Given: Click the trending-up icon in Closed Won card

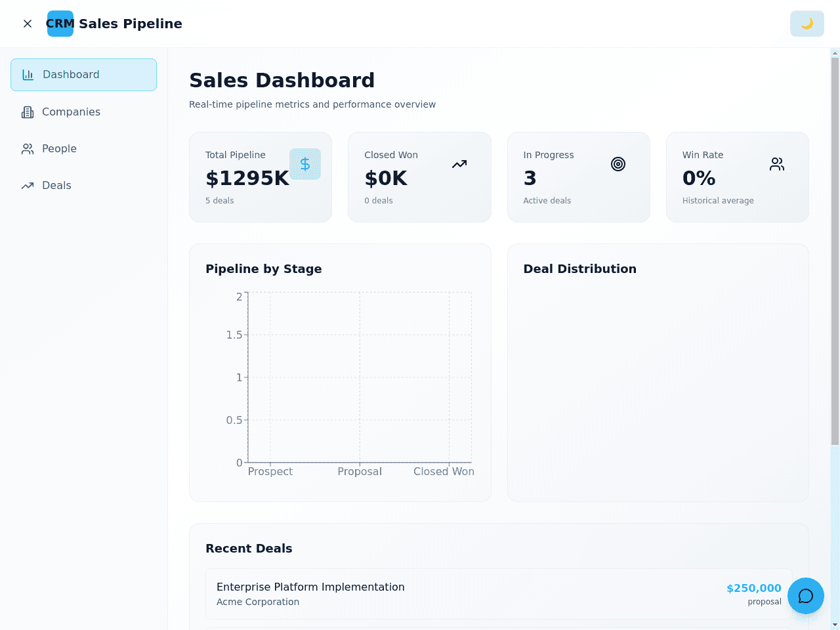Looking at the screenshot, I should (x=459, y=164).
